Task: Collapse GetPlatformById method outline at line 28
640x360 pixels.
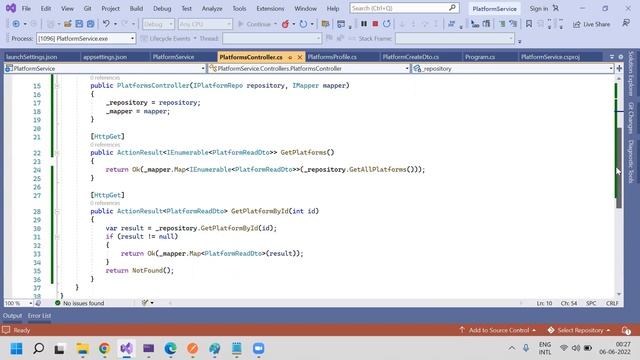Action: point(57,211)
